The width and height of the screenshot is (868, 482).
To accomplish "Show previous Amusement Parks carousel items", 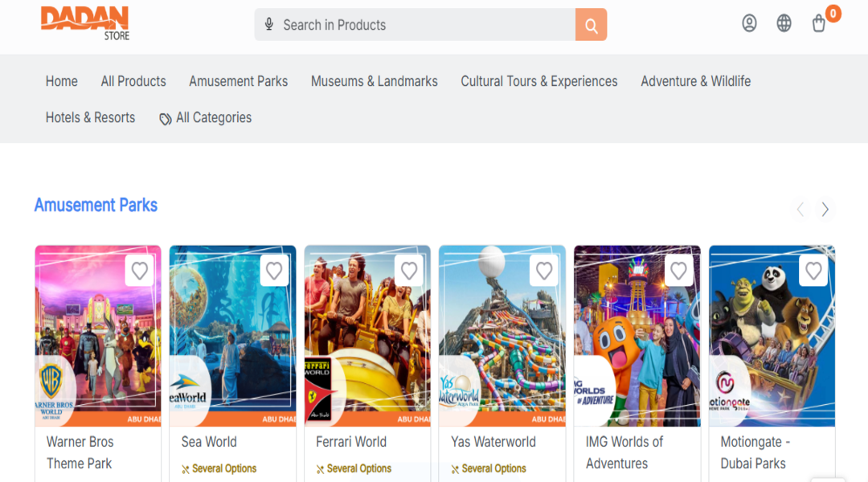I will (x=800, y=209).
